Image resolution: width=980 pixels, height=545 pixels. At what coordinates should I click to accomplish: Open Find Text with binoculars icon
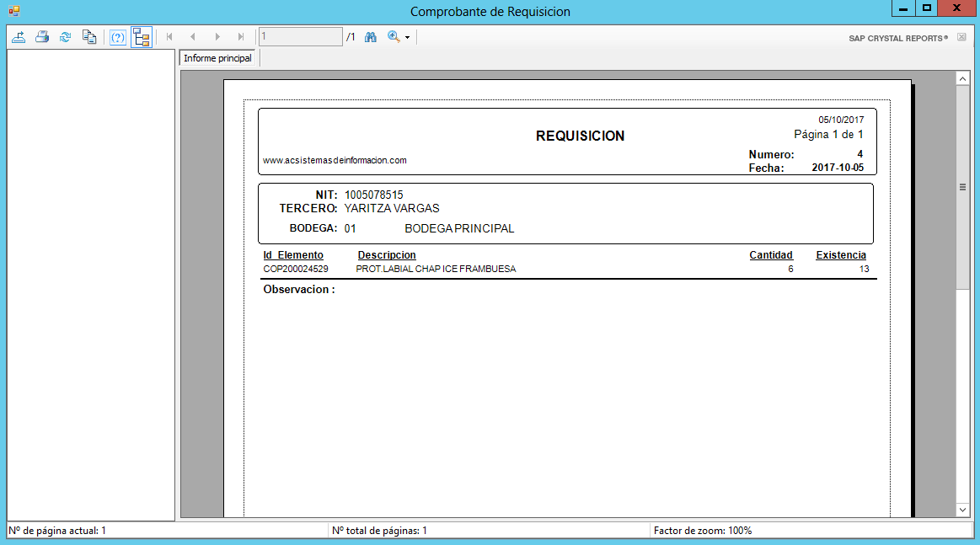click(370, 37)
